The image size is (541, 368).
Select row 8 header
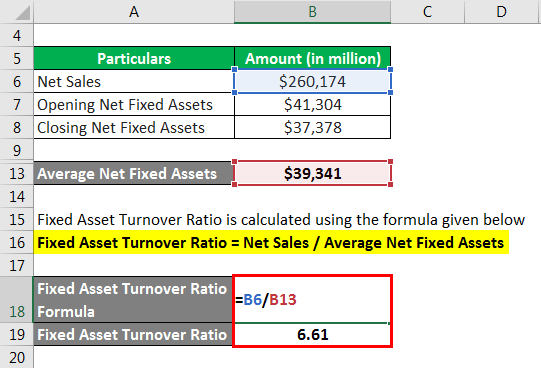tap(17, 127)
